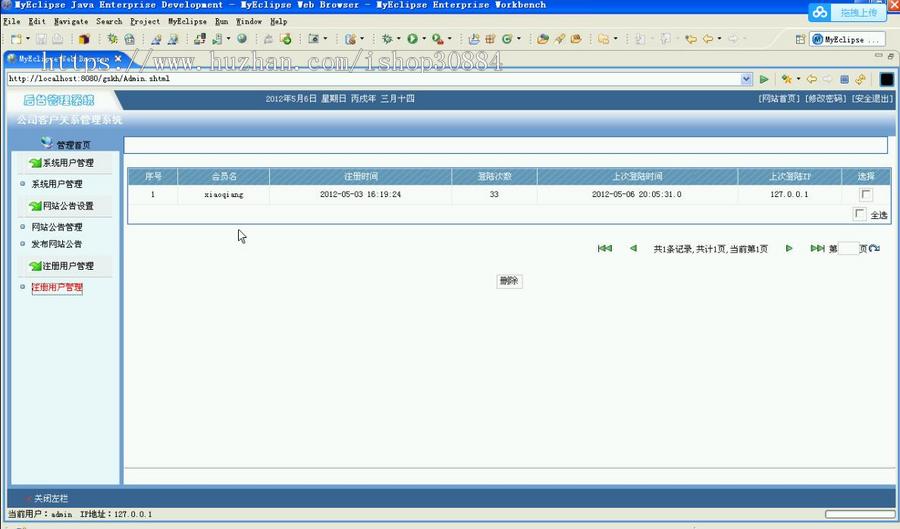Switch to the MyEclipse perspective button

pyautogui.click(x=846, y=39)
